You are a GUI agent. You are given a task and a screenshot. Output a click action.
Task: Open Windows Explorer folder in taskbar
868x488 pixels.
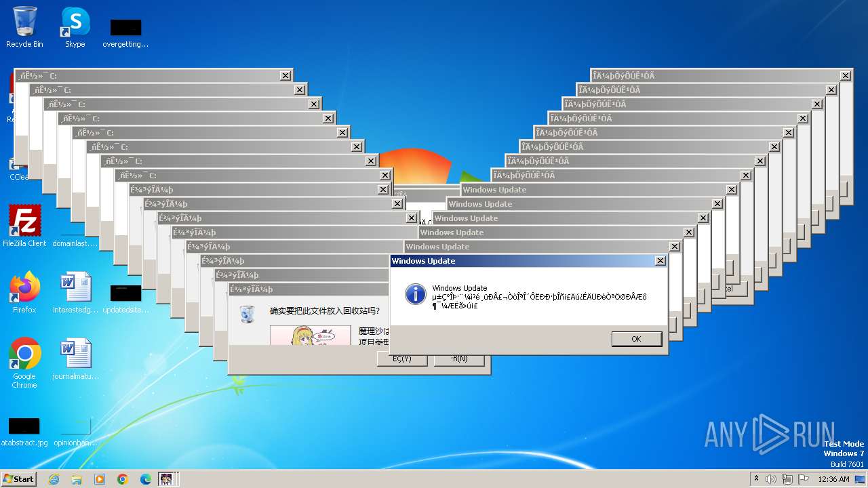click(x=77, y=479)
